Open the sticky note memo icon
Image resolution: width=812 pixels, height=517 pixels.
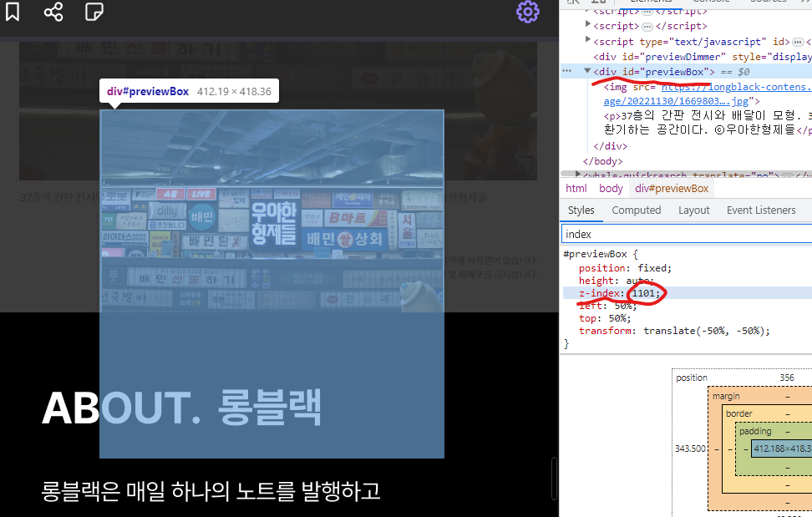point(94,12)
